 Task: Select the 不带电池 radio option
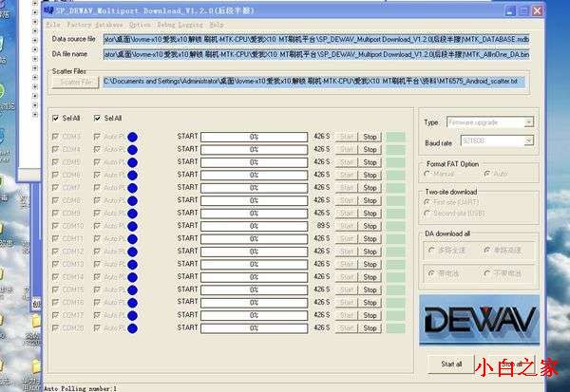pos(487,272)
